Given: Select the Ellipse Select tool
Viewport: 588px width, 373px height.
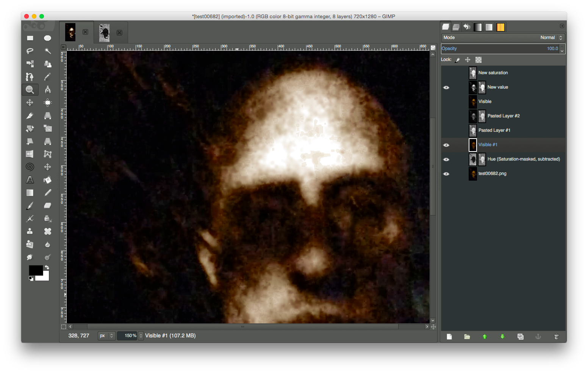Looking at the screenshot, I should (47, 38).
